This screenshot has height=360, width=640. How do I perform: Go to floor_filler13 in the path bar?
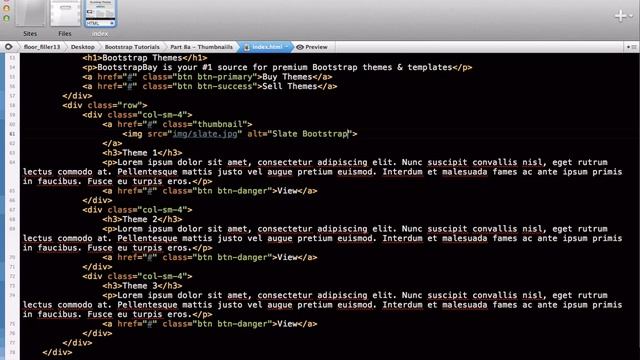pyautogui.click(x=42, y=47)
